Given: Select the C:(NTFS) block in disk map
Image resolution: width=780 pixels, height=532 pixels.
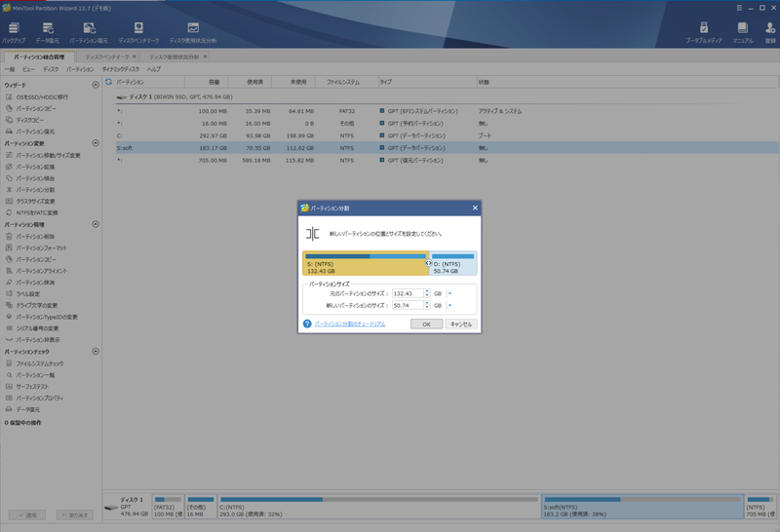Looking at the screenshot, I should 378,507.
